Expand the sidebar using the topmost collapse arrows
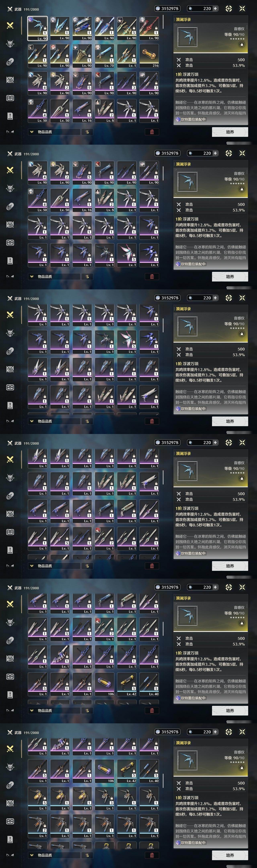The height and width of the screenshot is (868, 257). 10,132
